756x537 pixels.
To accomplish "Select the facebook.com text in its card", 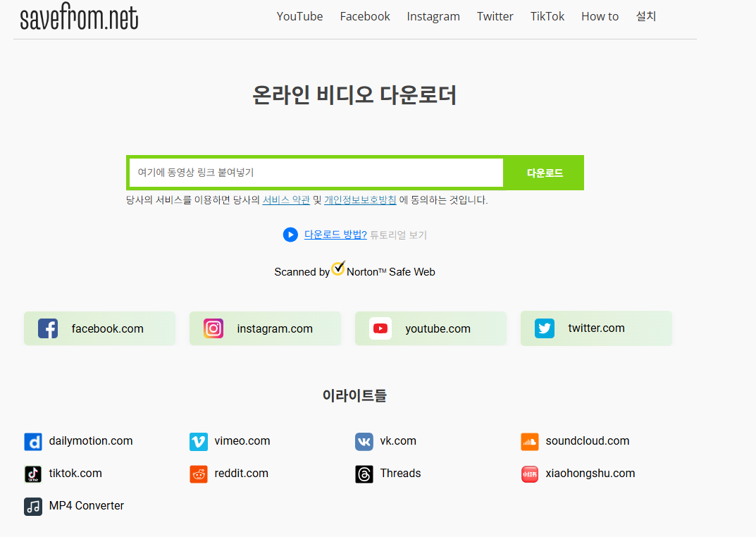I will [x=108, y=329].
